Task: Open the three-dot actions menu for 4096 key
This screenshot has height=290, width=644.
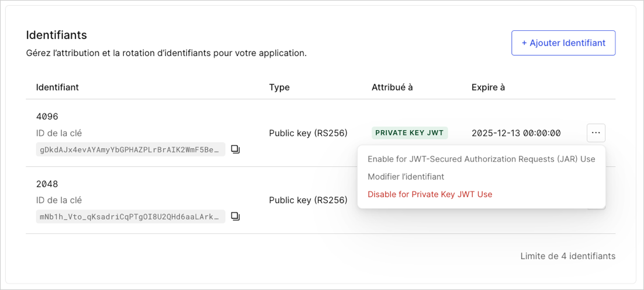Action: [x=596, y=133]
